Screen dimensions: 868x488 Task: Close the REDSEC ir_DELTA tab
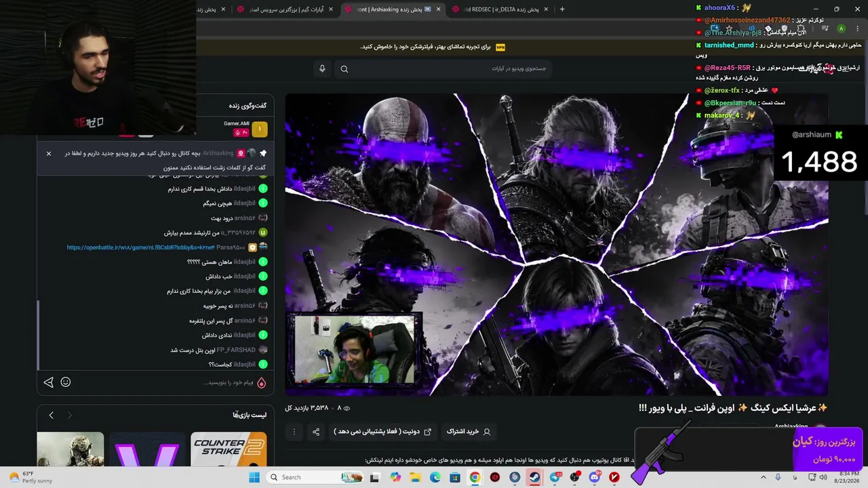click(x=546, y=9)
